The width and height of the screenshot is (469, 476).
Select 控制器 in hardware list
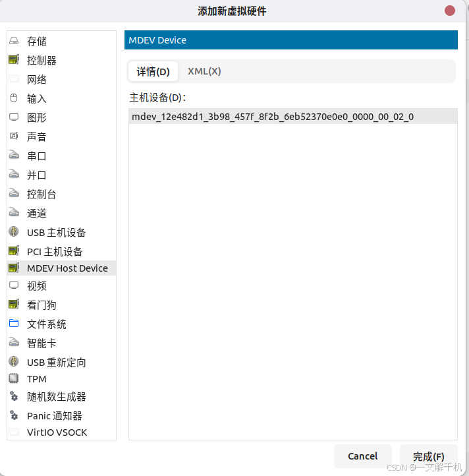point(61,60)
